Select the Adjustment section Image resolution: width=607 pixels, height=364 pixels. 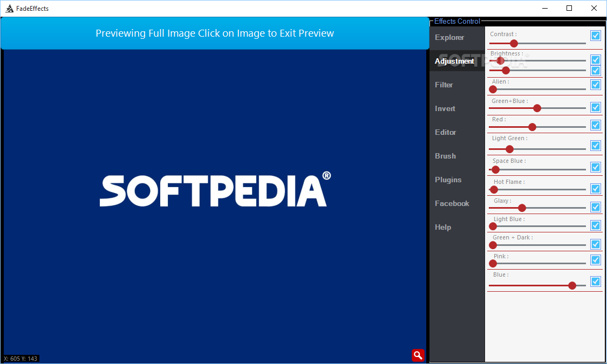click(x=454, y=61)
